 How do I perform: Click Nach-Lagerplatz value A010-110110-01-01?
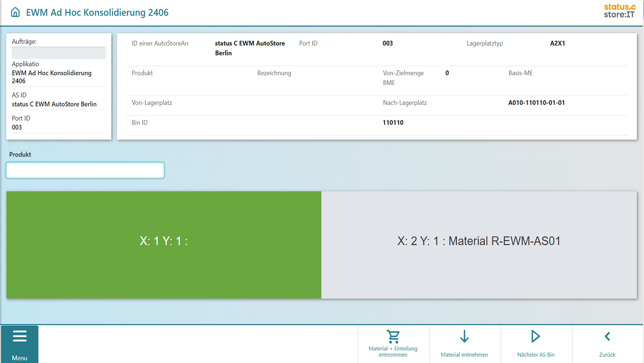pyautogui.click(x=536, y=103)
